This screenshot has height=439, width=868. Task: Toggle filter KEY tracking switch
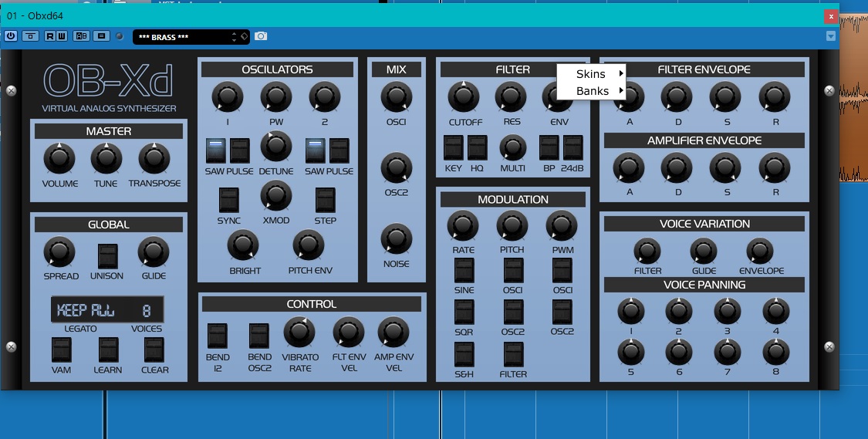454,148
